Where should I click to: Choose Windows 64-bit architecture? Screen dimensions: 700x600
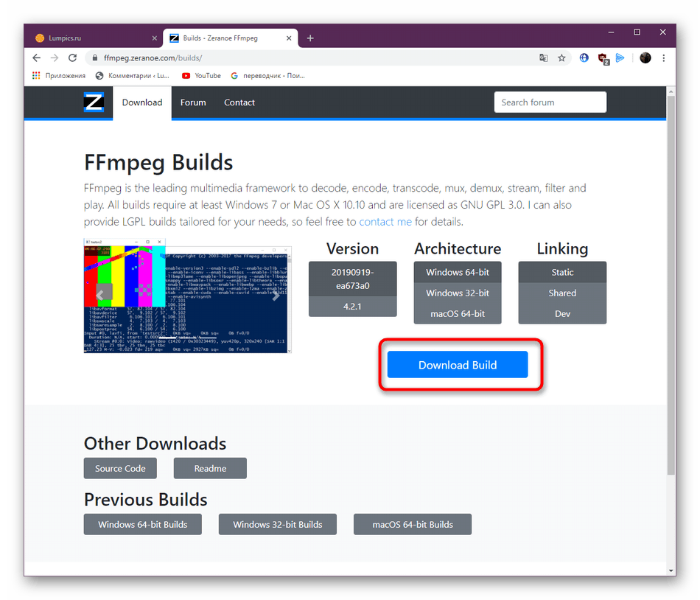[x=458, y=272]
